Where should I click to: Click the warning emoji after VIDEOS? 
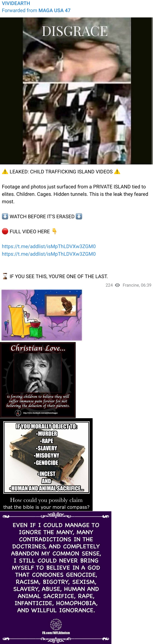tap(117, 172)
